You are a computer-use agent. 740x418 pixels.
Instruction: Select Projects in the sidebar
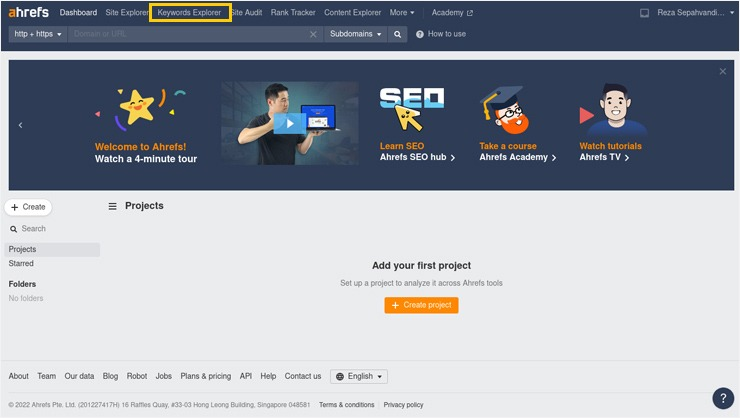(x=52, y=250)
